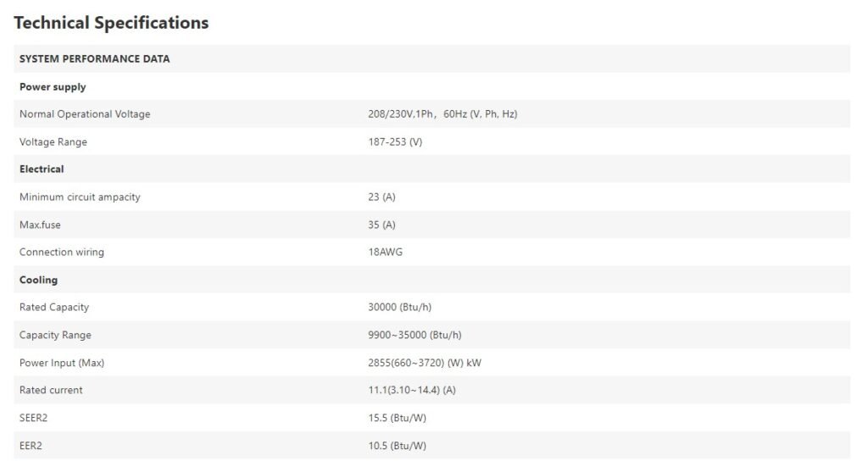Click the 35 (A) fuse value

382,225
